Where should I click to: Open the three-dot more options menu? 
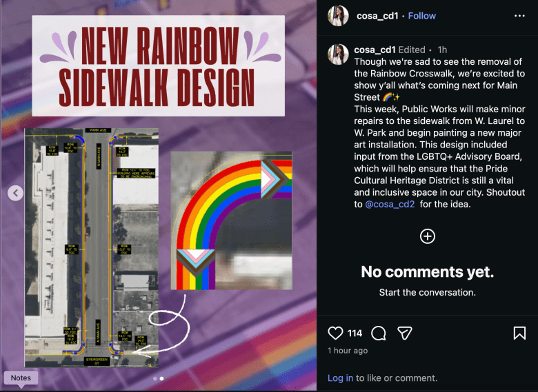[x=519, y=16]
